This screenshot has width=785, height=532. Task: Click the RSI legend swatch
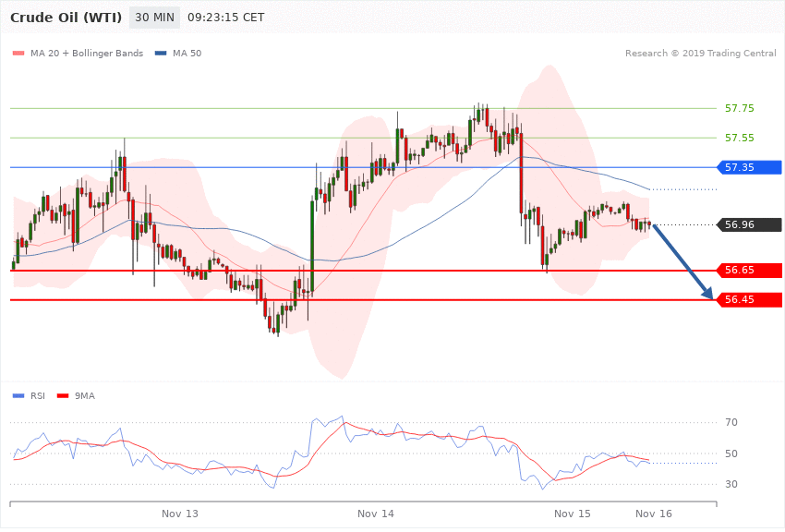(18, 396)
